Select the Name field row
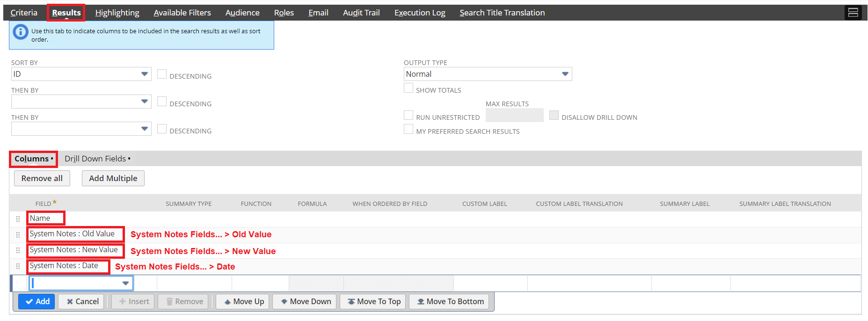Image resolution: width=868 pixels, height=321 pixels. (x=435, y=219)
